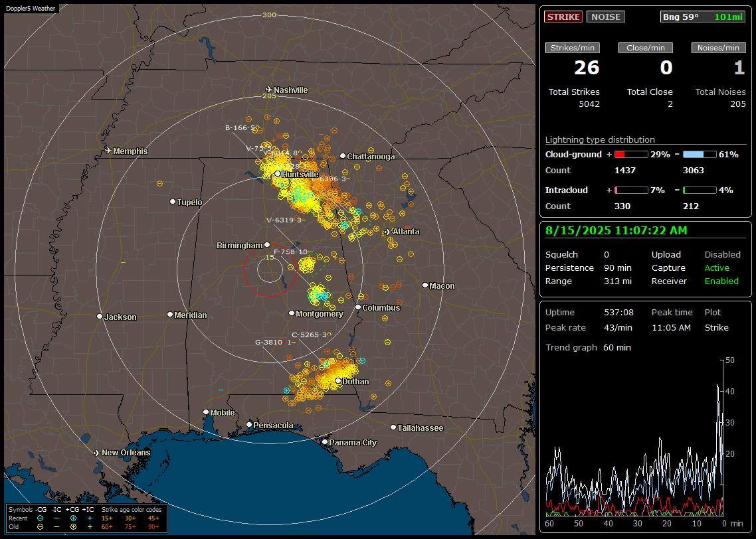Click the Total Strikes value 5042
Viewport: 756px width, 539px height.
coord(589,104)
